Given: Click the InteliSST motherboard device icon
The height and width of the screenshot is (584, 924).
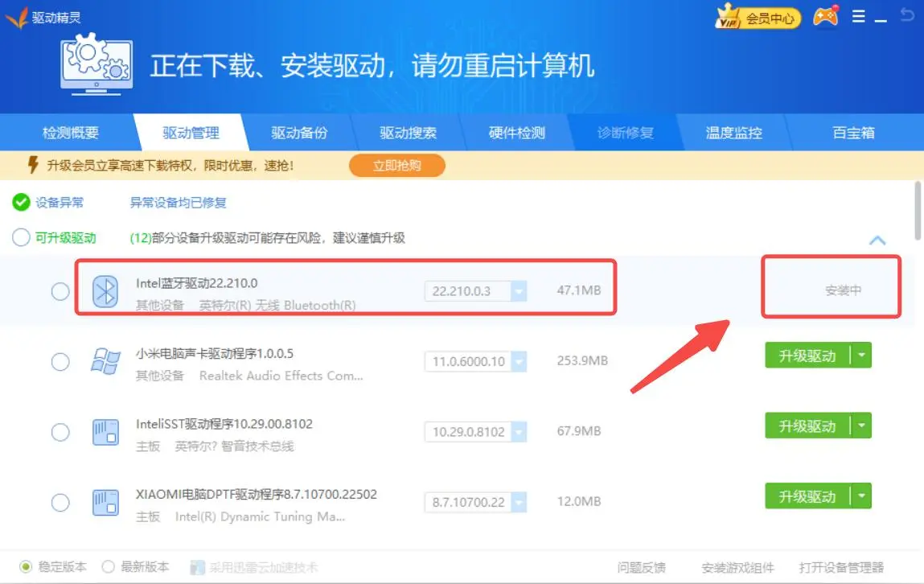Looking at the screenshot, I should coord(105,432).
